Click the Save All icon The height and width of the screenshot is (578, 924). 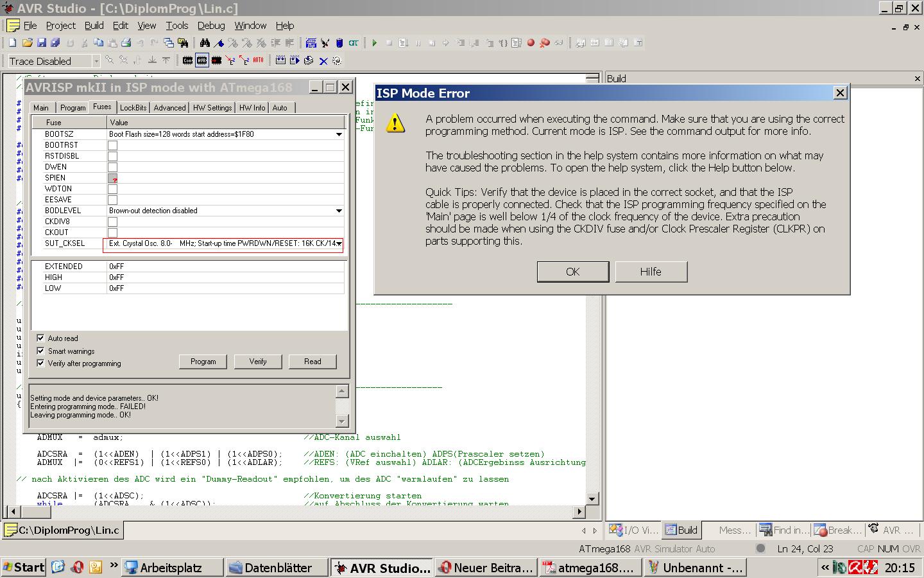(55, 43)
